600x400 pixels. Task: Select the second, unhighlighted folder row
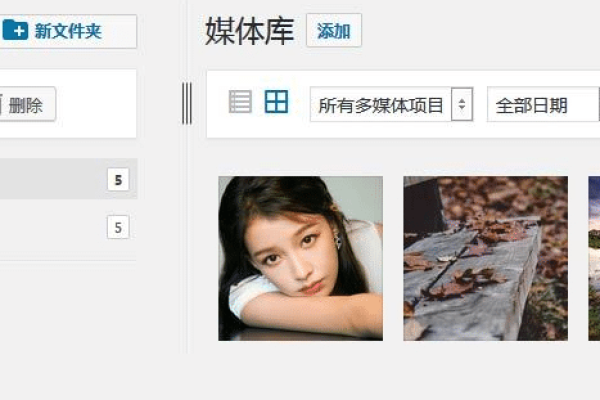[68, 227]
